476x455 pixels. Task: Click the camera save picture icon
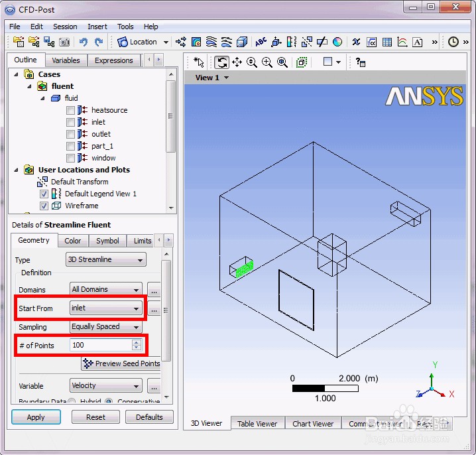[x=64, y=42]
